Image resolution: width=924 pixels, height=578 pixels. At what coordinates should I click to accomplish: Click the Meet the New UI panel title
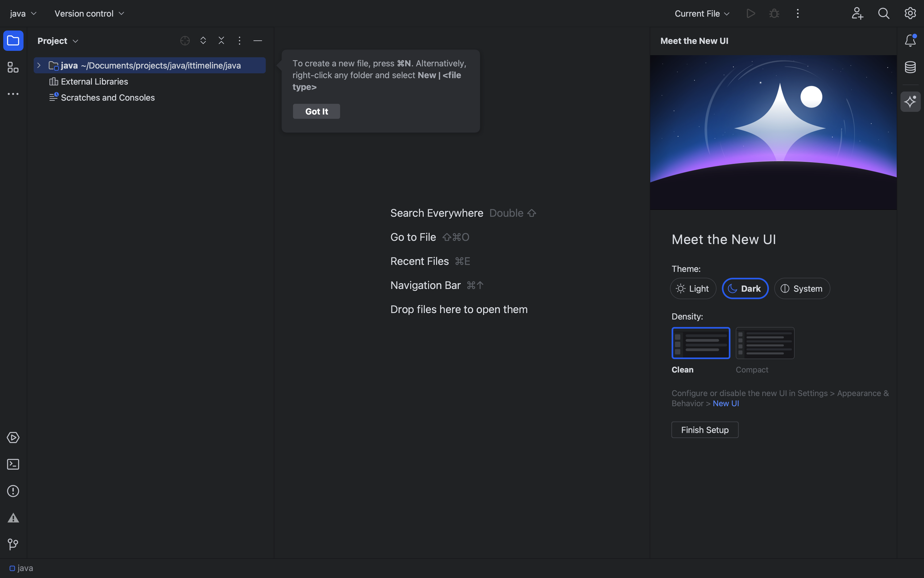click(694, 41)
